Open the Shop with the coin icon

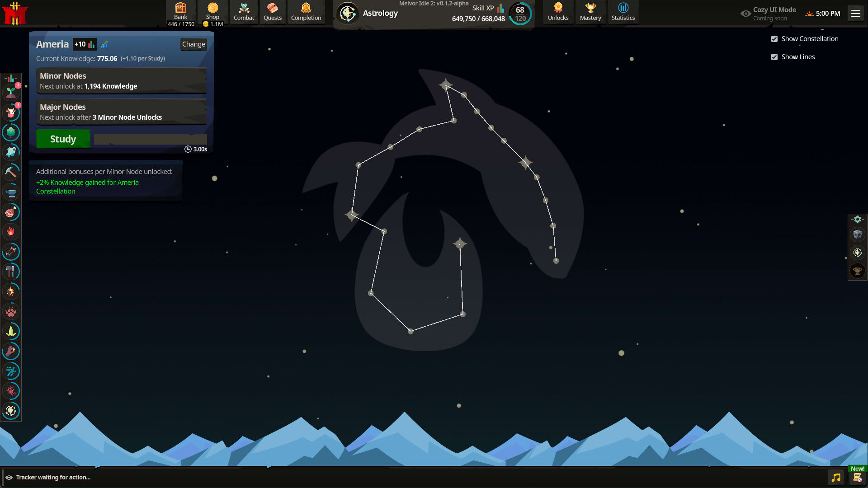pyautogui.click(x=212, y=12)
